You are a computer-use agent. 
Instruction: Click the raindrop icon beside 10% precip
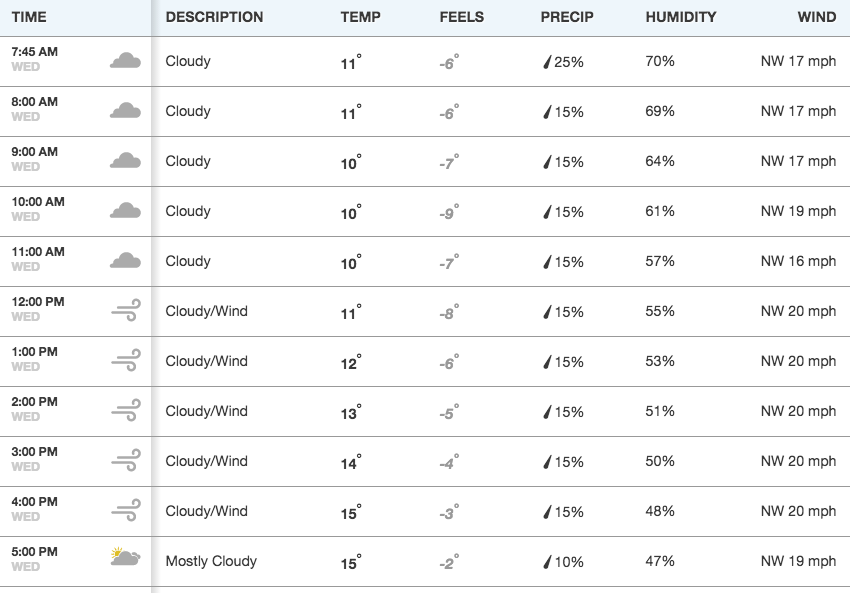547,562
